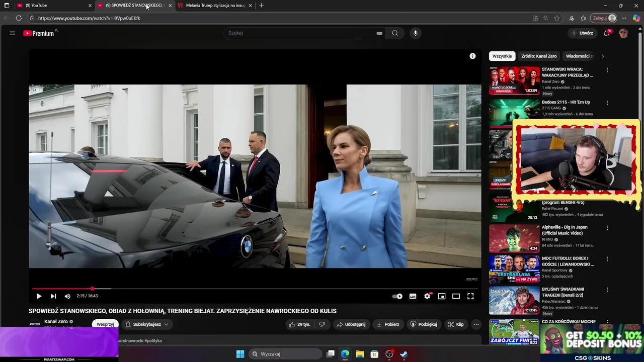Mute the video volume

[x=67, y=296]
